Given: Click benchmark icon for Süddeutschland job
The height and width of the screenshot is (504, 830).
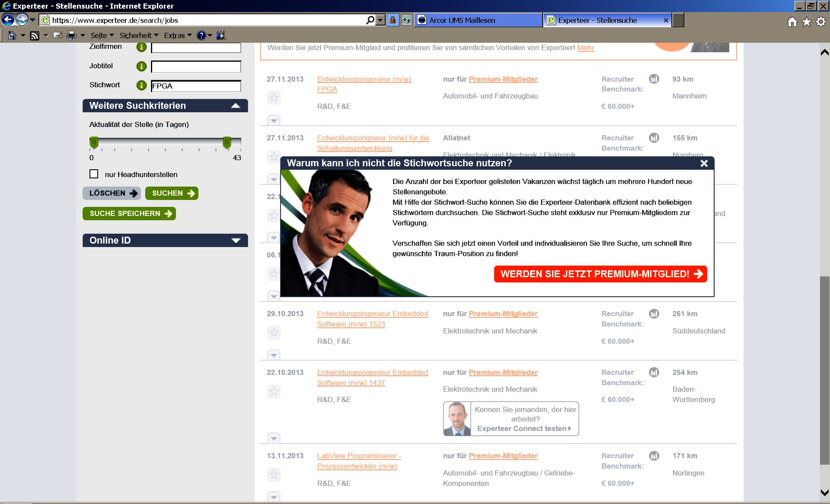Looking at the screenshot, I should [x=654, y=314].
